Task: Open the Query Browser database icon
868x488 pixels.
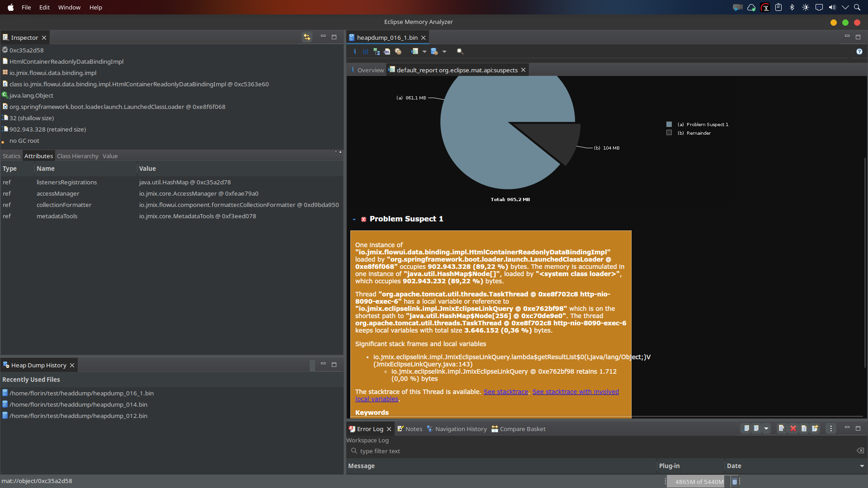Action: (x=434, y=52)
